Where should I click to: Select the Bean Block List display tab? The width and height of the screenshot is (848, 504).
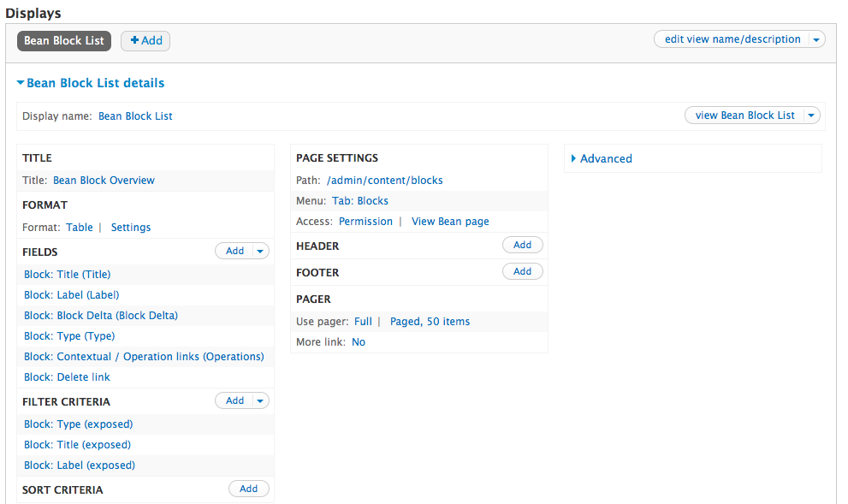pos(64,40)
